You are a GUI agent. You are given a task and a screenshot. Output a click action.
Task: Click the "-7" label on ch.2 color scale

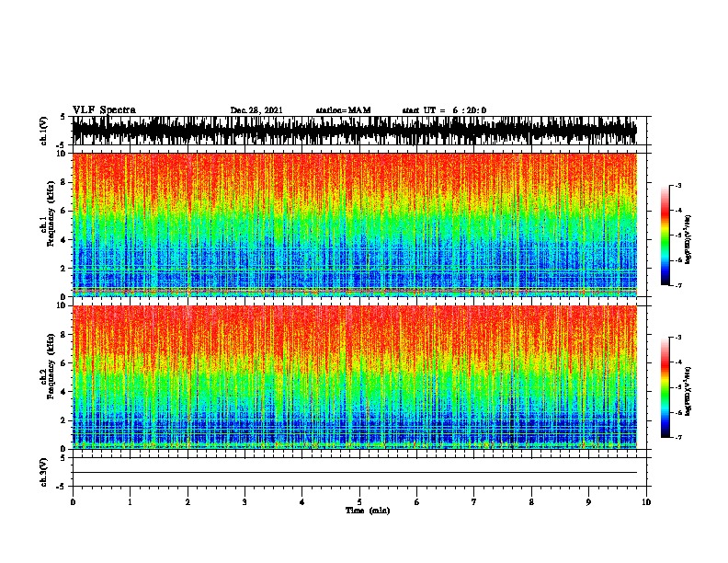(677, 438)
